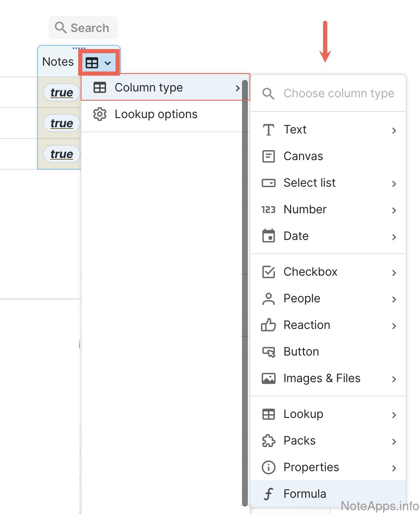Click the Lookup options gear icon
The width and height of the screenshot is (420, 514).
[x=100, y=114]
